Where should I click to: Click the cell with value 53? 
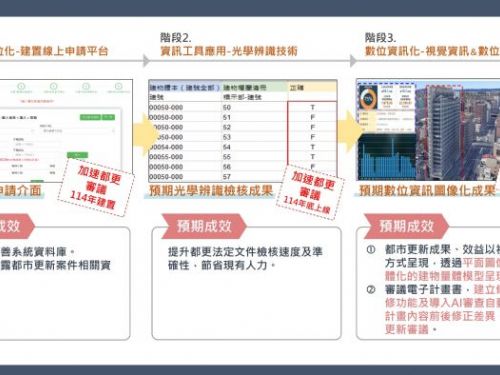(227, 137)
